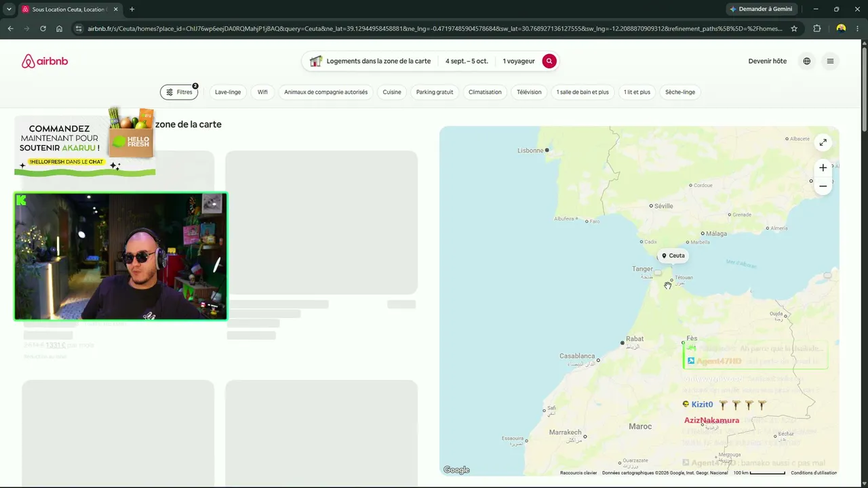View site information icon in address bar
The width and height of the screenshot is (868, 488).
click(x=79, y=28)
